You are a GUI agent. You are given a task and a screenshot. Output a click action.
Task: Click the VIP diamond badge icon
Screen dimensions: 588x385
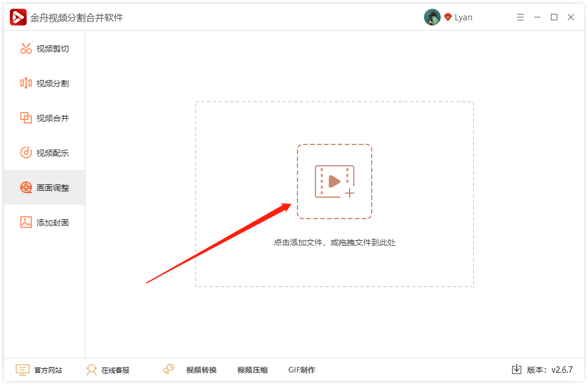(448, 17)
